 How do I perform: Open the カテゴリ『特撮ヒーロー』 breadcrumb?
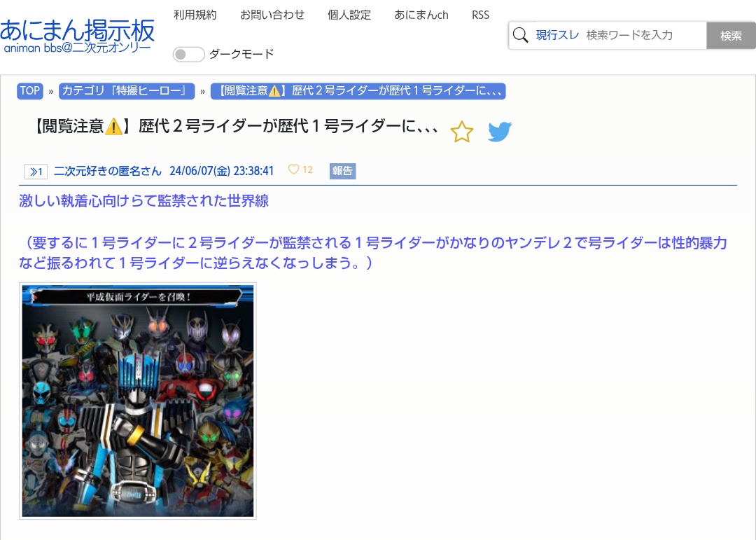tap(125, 91)
